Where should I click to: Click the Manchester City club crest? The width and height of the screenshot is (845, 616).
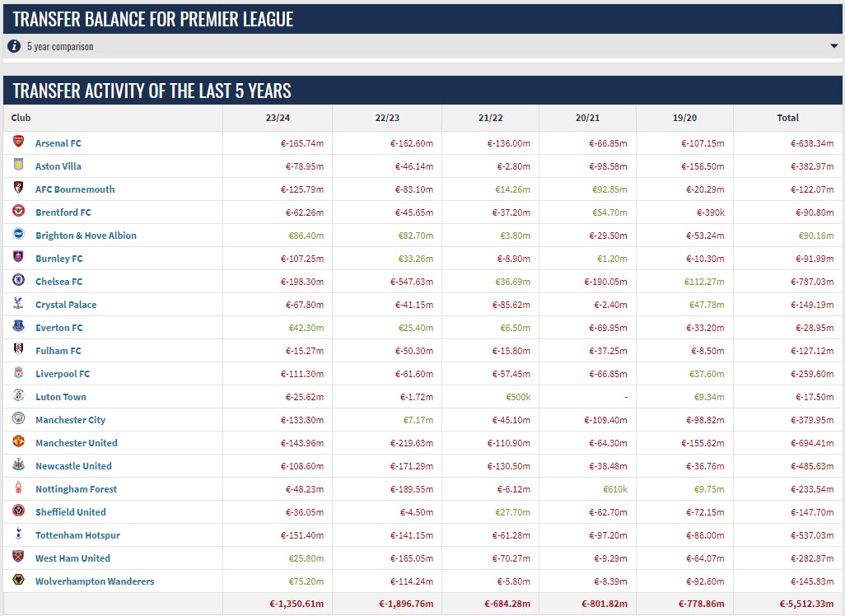[x=18, y=418]
